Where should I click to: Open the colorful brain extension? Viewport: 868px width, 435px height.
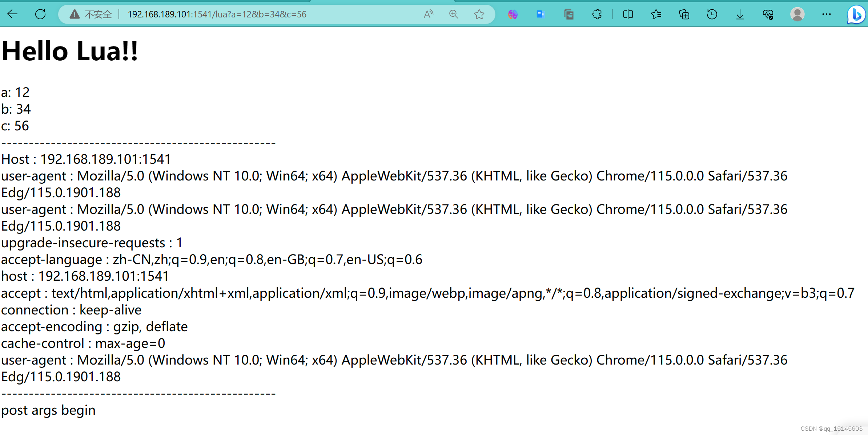(x=513, y=14)
